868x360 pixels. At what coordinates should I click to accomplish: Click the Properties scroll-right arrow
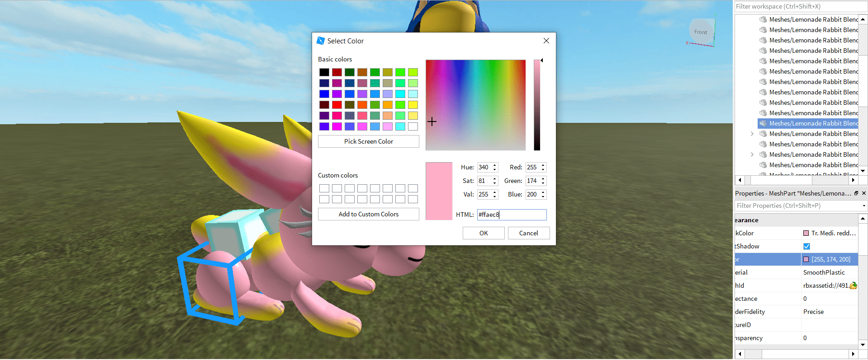(x=853, y=354)
